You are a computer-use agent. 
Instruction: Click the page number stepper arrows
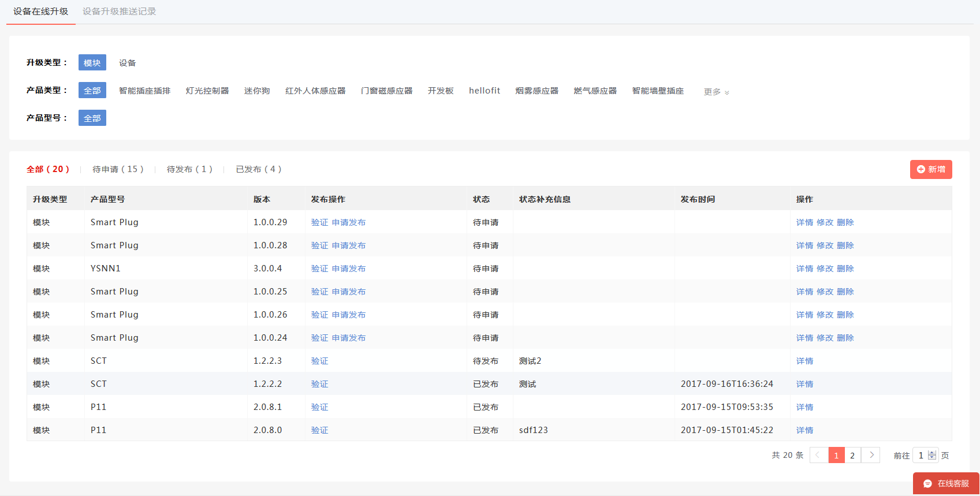point(932,455)
